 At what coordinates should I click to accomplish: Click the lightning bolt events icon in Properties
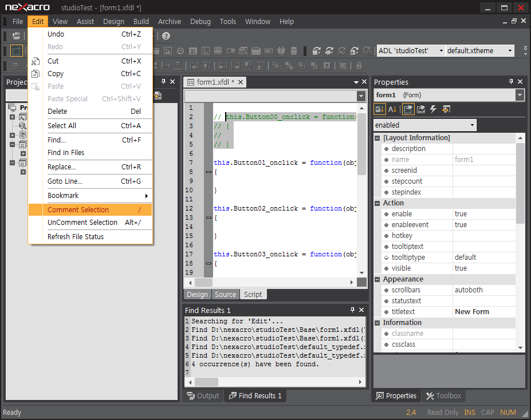pos(434,109)
